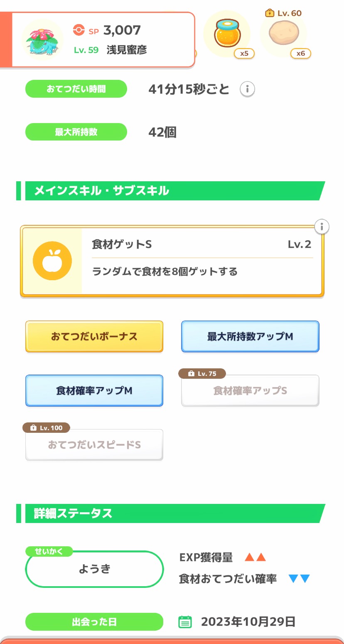344x644 pixels.
Task: Tap the Lv. 75 lock badge
Action: (x=202, y=374)
